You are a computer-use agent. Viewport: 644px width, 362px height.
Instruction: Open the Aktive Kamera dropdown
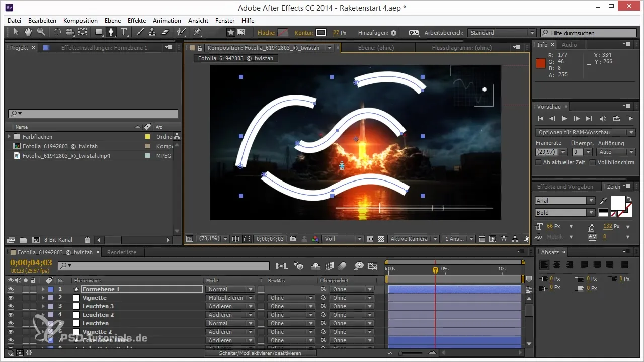[414, 239]
